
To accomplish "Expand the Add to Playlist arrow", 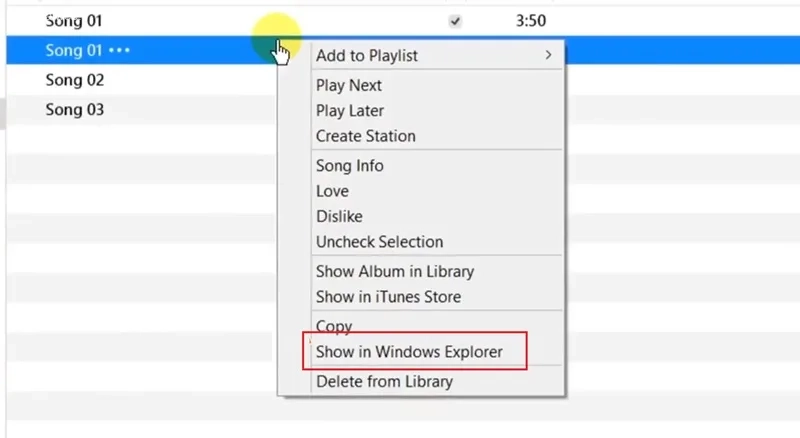I will (x=548, y=55).
